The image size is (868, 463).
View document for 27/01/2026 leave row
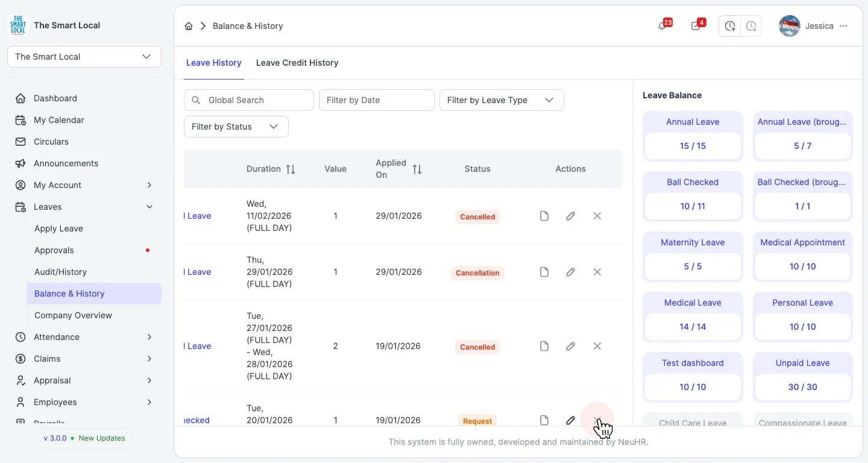[544, 346]
